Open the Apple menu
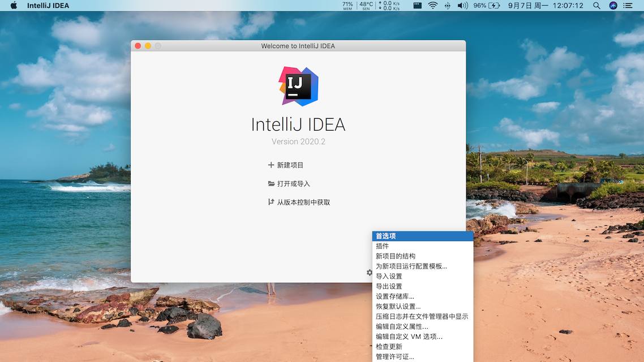 (x=14, y=5)
